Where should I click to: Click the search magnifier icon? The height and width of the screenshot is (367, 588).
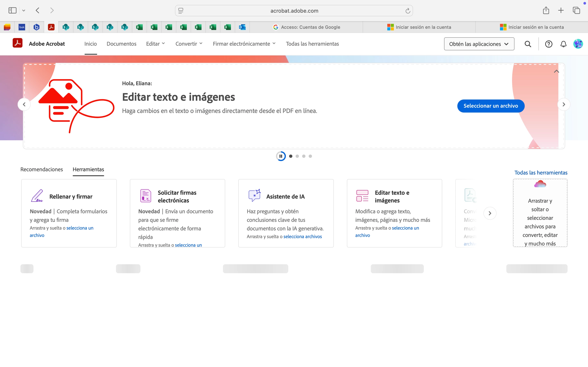click(x=528, y=44)
